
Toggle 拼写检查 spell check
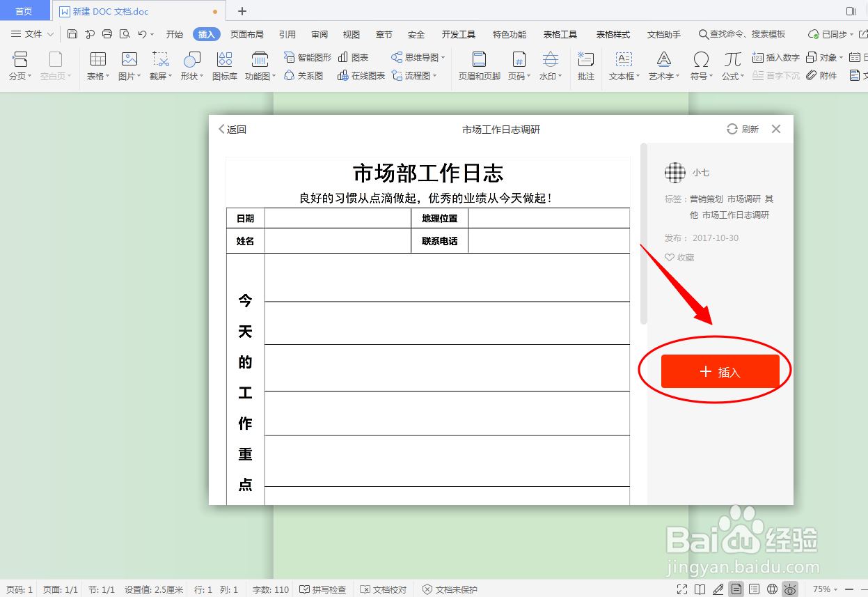322,589
